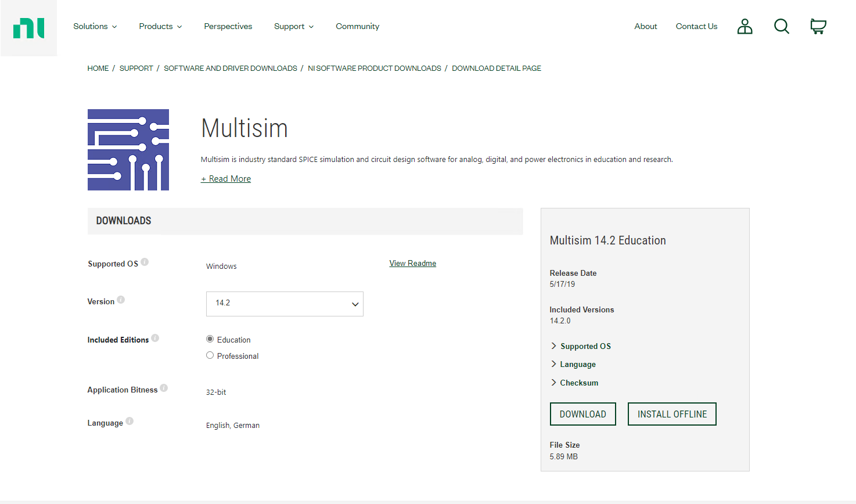Screen dimensions: 856x504
Task: Expand Supported OS section in sidebar
Action: click(581, 346)
